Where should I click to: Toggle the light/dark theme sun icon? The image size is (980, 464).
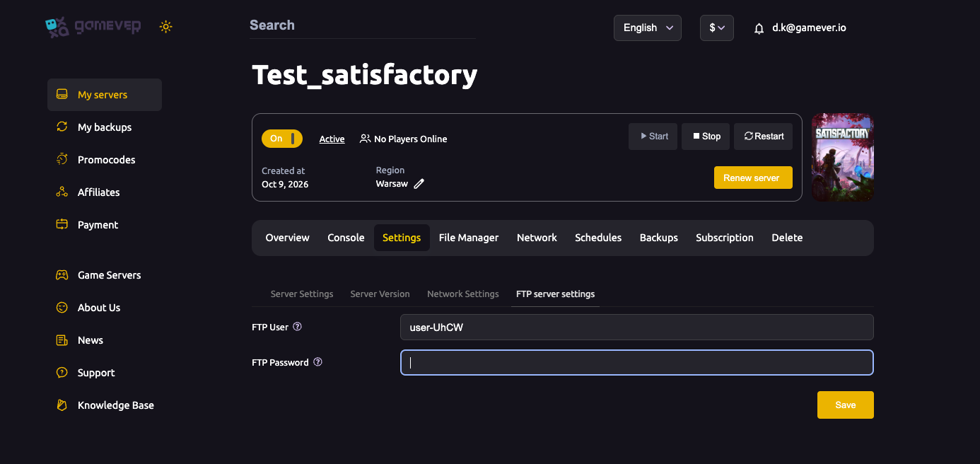pyautogui.click(x=166, y=27)
